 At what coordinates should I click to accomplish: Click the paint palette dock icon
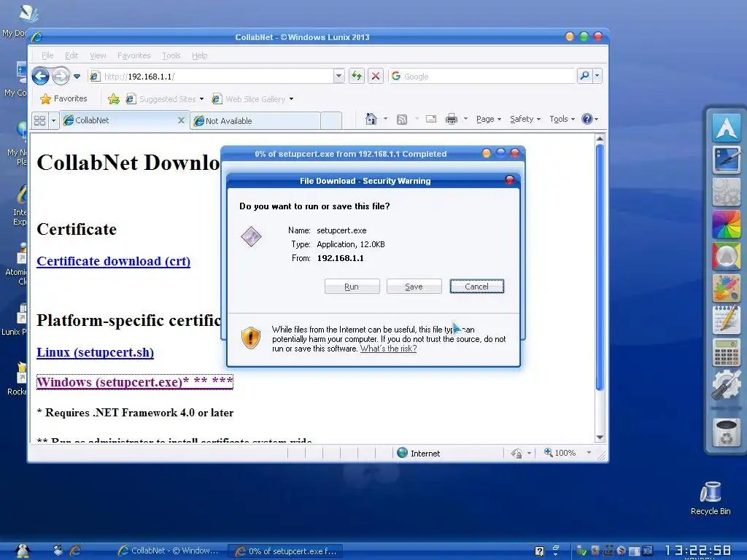tap(726, 288)
